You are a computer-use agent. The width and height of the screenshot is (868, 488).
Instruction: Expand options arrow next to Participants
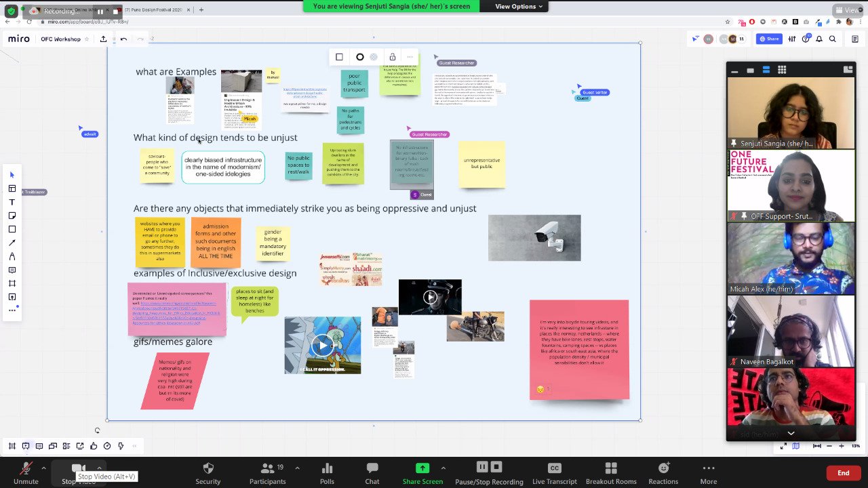[297, 468]
